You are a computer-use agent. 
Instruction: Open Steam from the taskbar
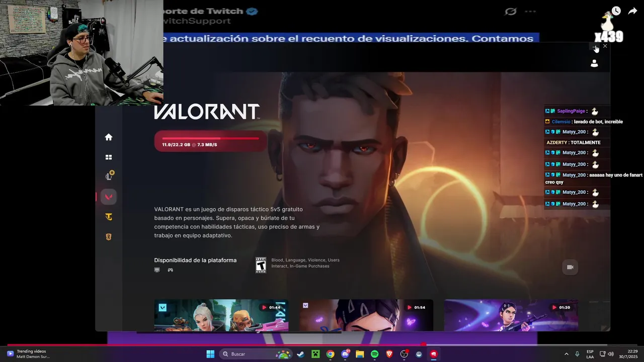click(x=300, y=354)
